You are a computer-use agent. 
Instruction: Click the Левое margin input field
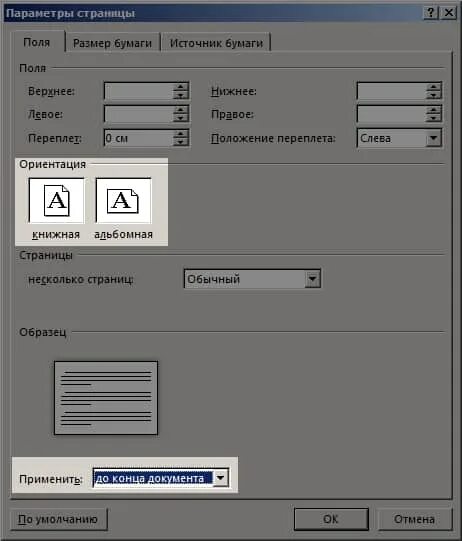(138, 114)
